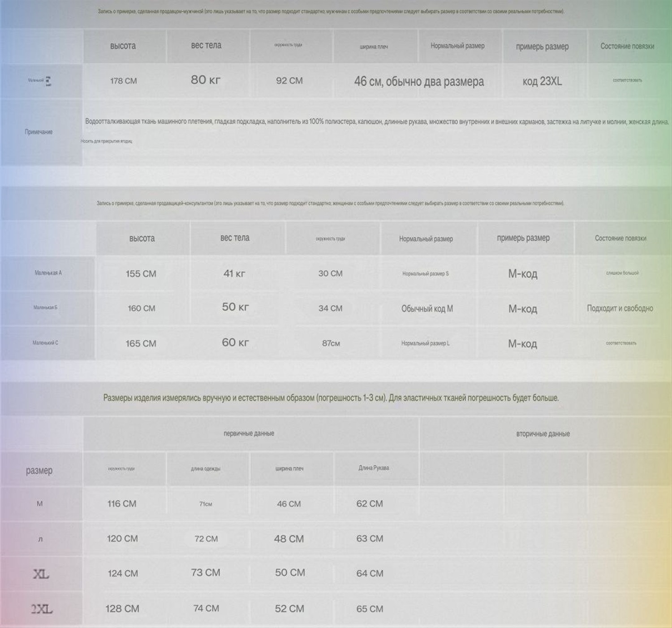Click the "первичные данные" column header
Image resolution: width=672 pixels, height=628 pixels.
pos(249,433)
